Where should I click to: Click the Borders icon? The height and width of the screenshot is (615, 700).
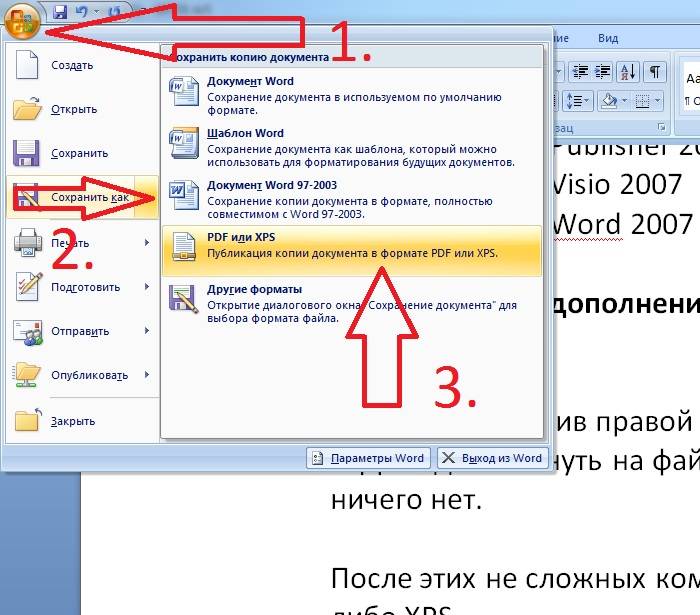pyautogui.click(x=642, y=101)
